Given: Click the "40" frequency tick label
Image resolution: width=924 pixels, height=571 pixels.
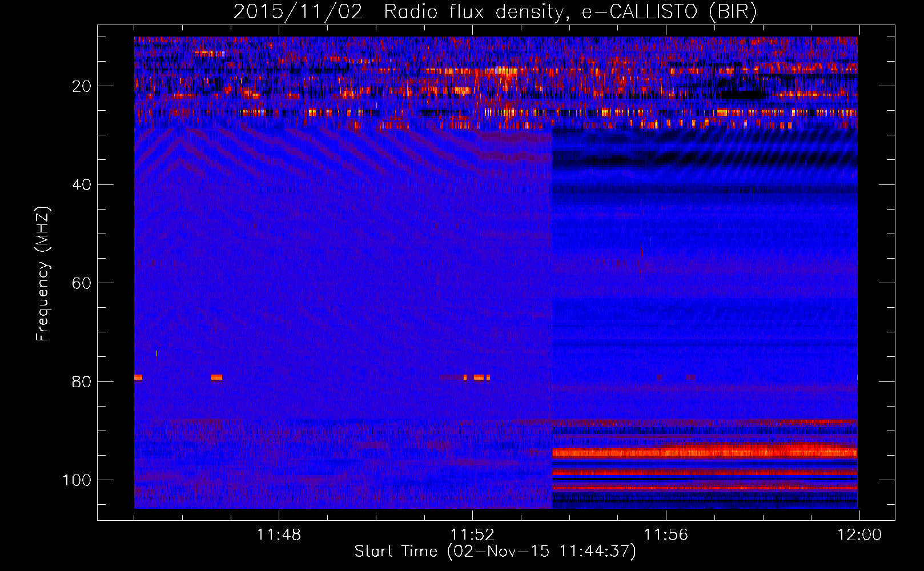Looking at the screenshot, I should (82, 185).
